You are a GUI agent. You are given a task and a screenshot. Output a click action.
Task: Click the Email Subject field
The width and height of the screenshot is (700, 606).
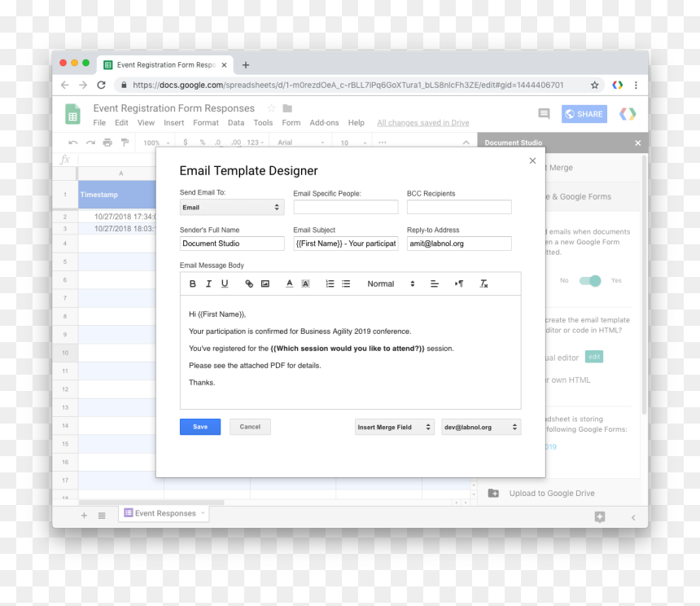pyautogui.click(x=346, y=244)
